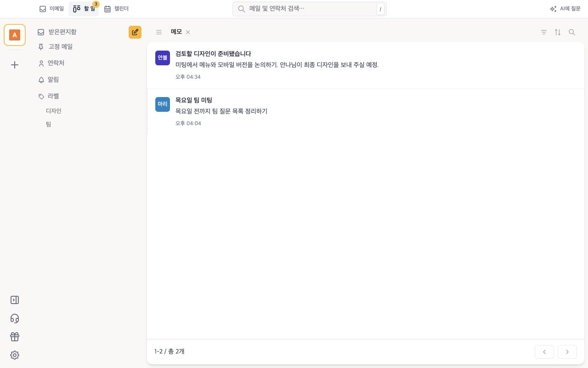
Task: Open settings gear icon
Action: pos(15,355)
